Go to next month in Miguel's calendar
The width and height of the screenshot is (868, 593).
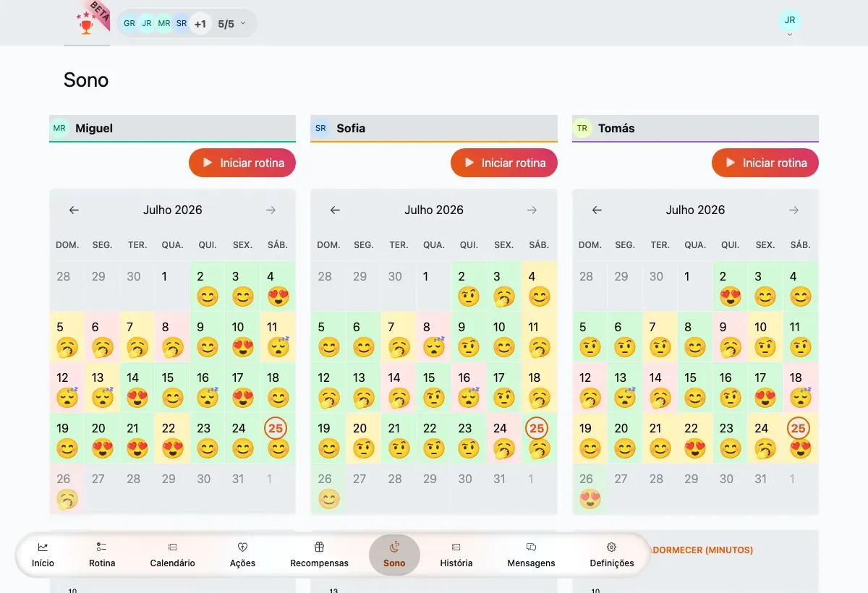pyautogui.click(x=271, y=210)
